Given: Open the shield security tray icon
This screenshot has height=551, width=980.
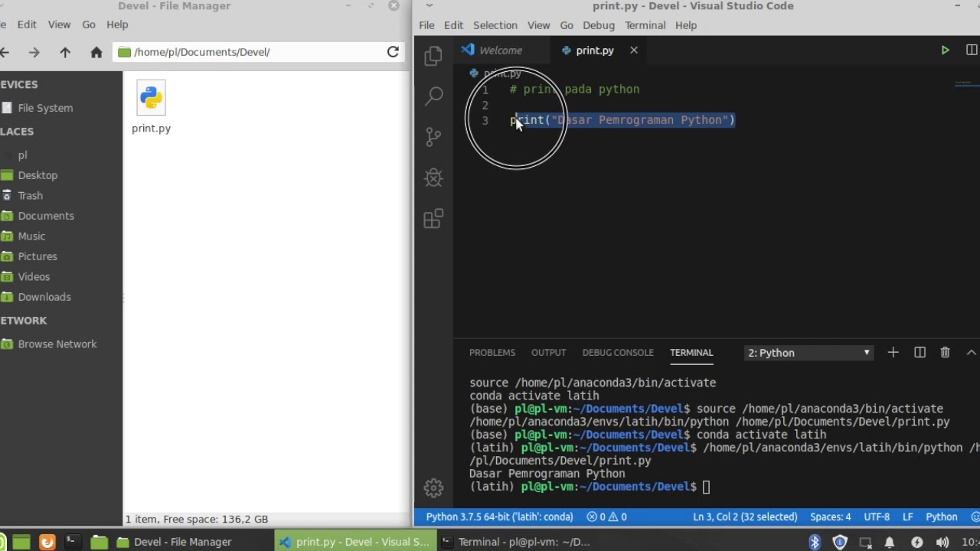Looking at the screenshot, I should (840, 542).
